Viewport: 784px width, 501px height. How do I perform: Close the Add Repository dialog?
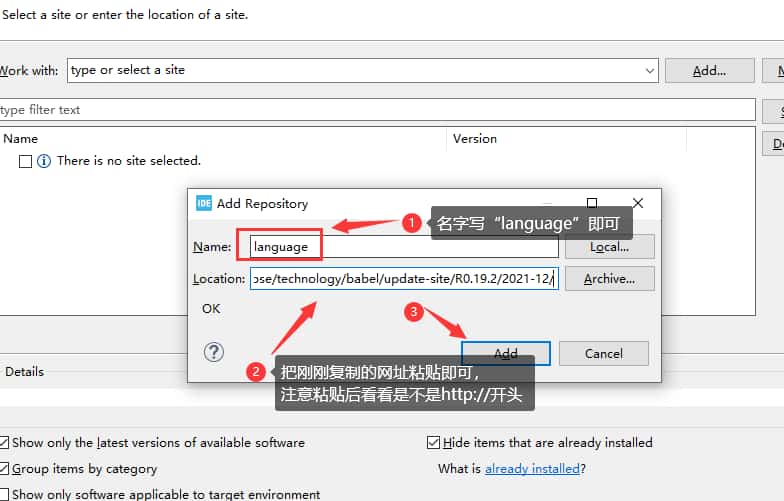[638, 203]
